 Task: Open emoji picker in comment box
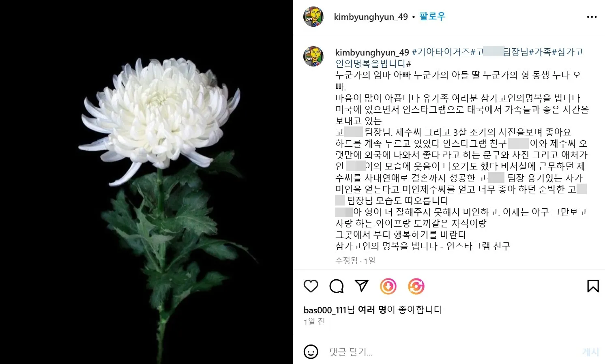click(311, 352)
